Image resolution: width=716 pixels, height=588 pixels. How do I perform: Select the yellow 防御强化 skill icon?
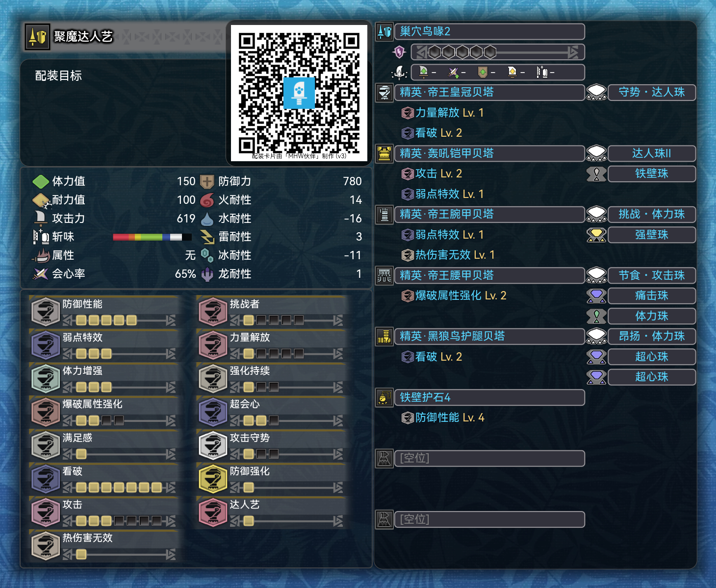213,479
